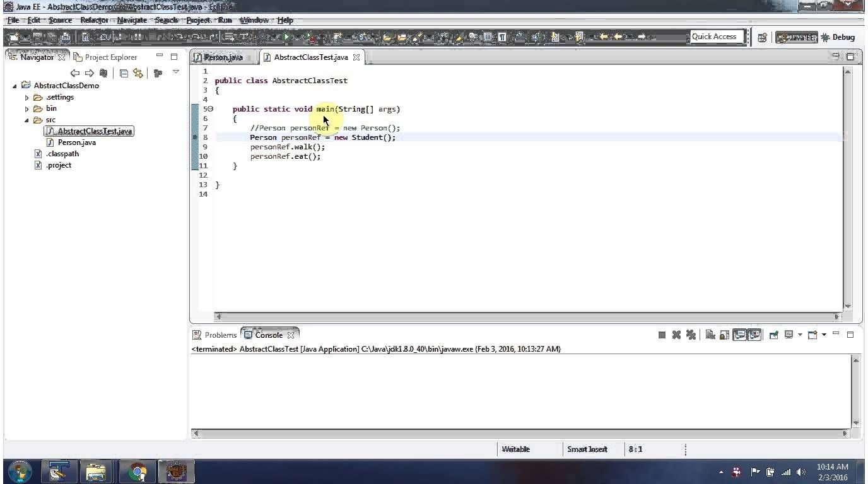Click the open new console icon
The height and width of the screenshot is (484, 868).
tap(812, 335)
